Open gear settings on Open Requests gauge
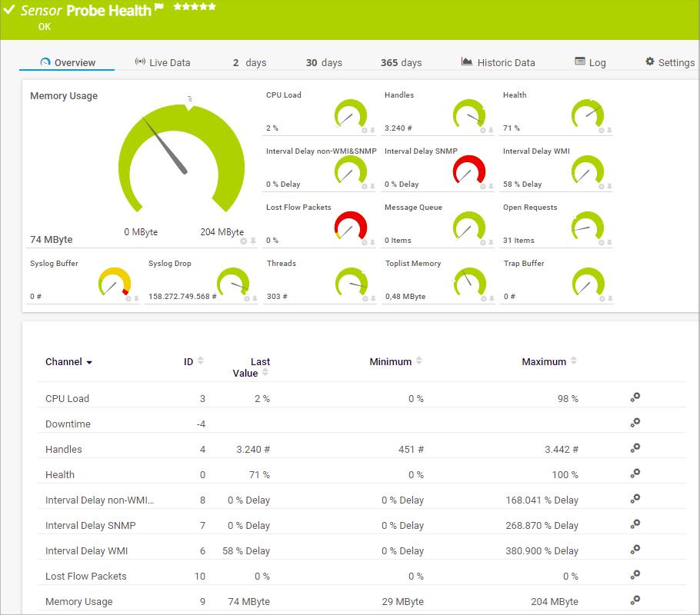Screen dimensions: 700x615 coord(602,243)
